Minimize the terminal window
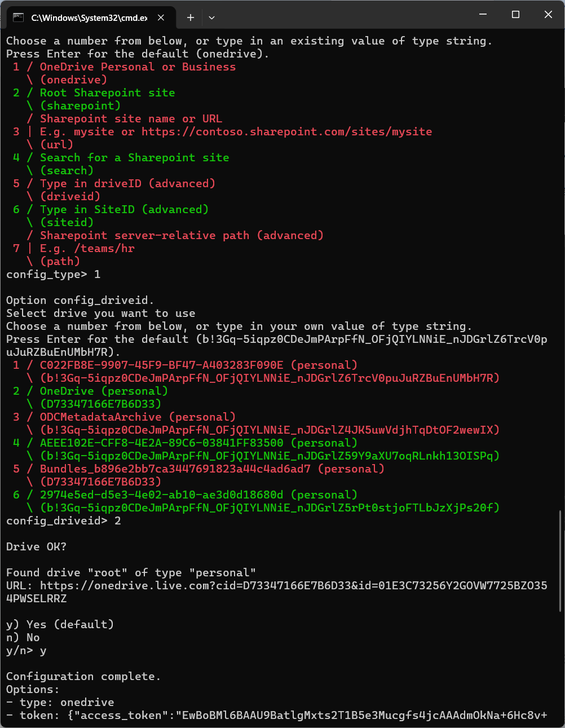This screenshot has width=565, height=728. click(483, 15)
